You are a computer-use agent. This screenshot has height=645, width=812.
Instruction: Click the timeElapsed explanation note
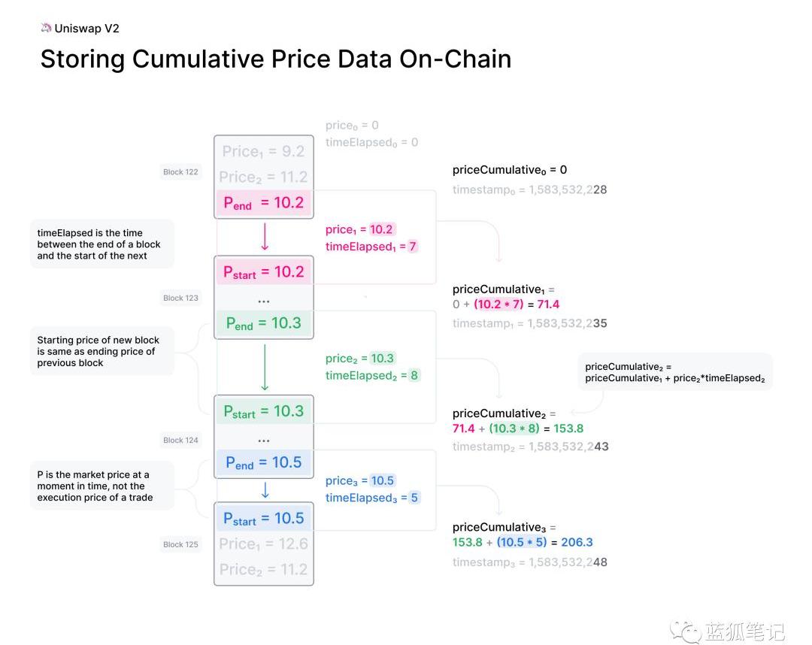tap(102, 244)
